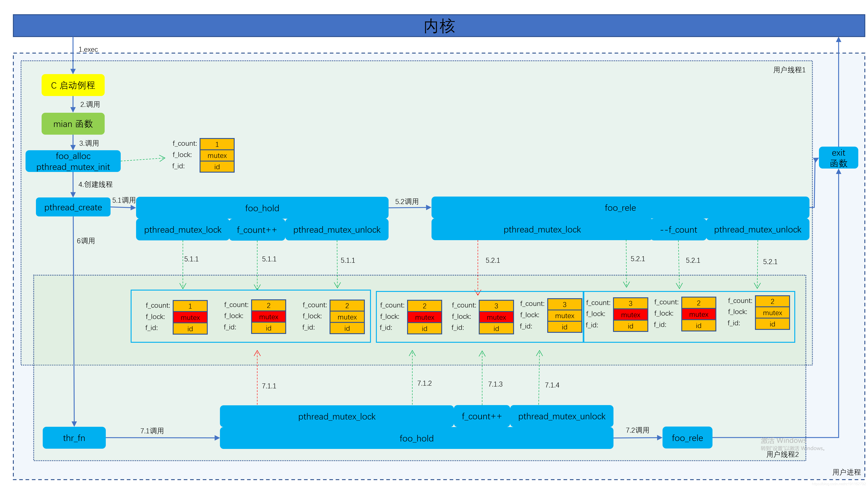Image resolution: width=868 pixels, height=488 pixels.
Task: Select the 用户进程 label
Action: pyautogui.click(x=846, y=472)
